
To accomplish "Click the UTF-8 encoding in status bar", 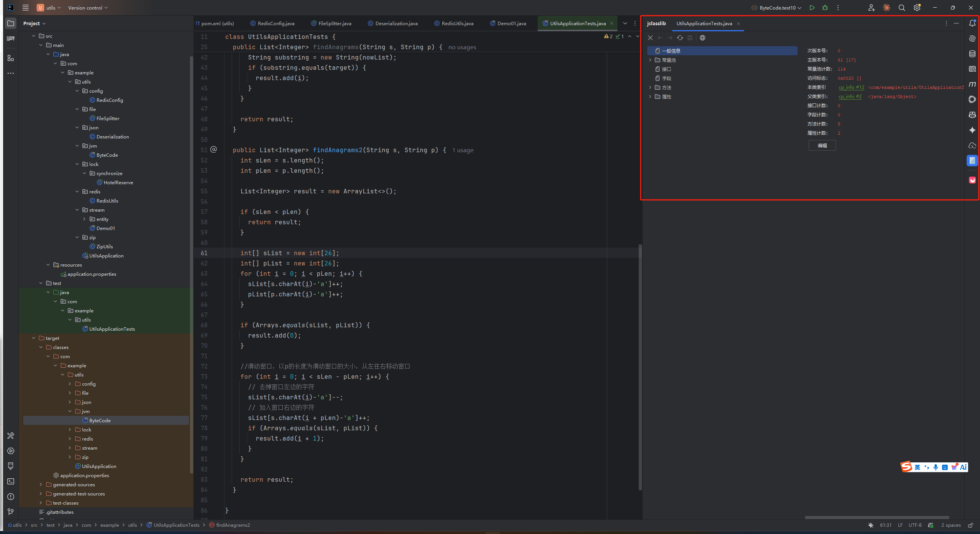I will coord(915,525).
